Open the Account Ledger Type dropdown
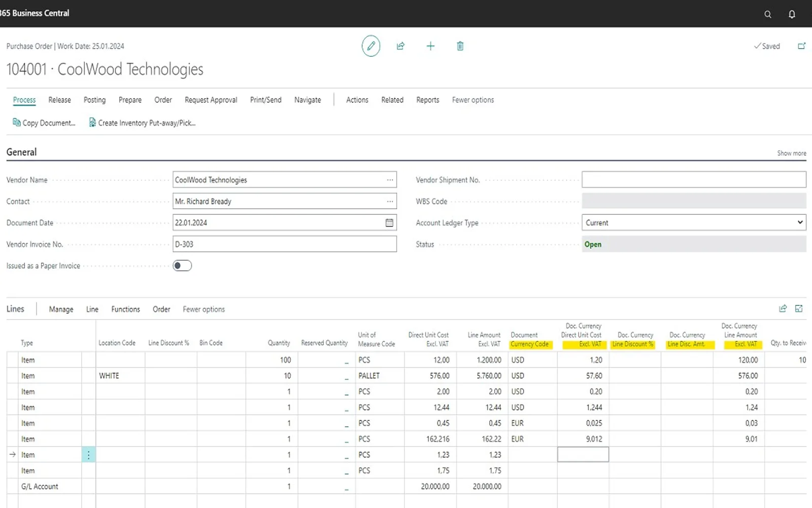The height and width of the screenshot is (508, 812). click(694, 223)
